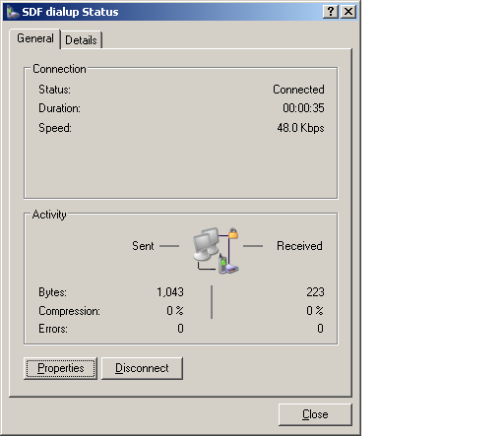Image resolution: width=504 pixels, height=436 pixels.
Task: Click the network computers activity icon
Action: [206, 244]
